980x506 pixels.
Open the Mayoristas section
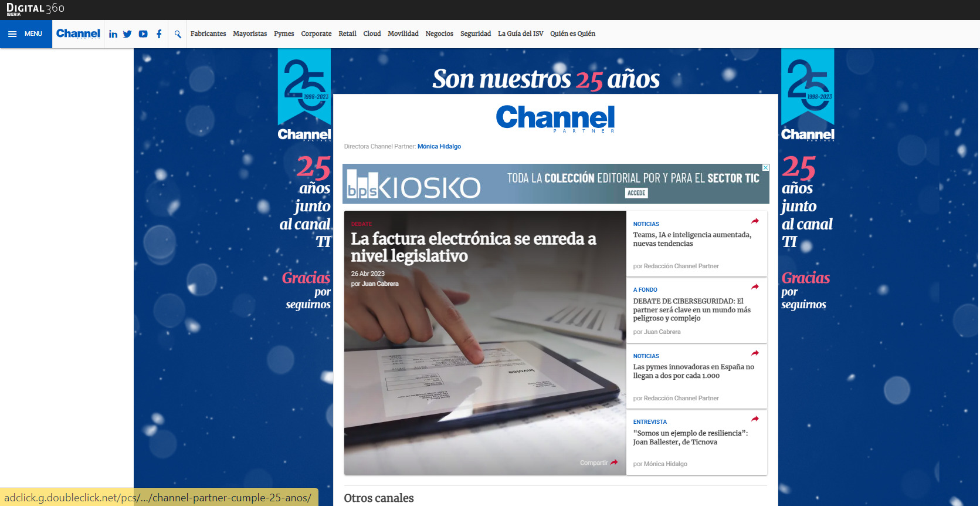250,34
